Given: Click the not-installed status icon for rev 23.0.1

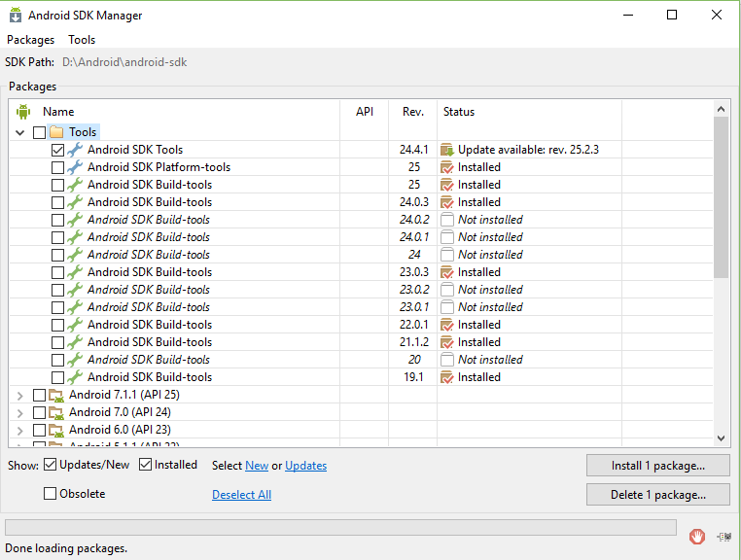Looking at the screenshot, I should [447, 307].
